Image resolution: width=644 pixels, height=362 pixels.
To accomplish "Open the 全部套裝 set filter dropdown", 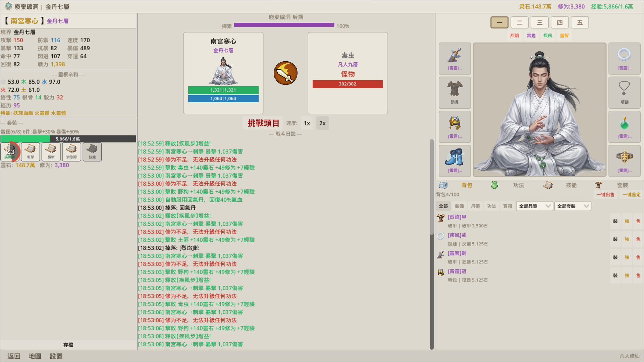I will (573, 206).
